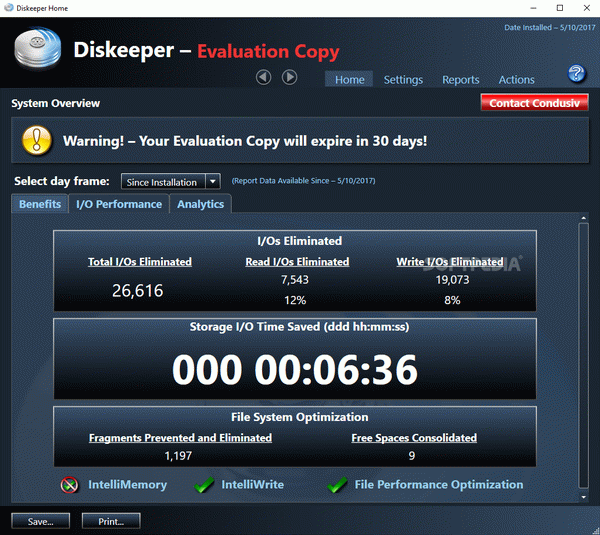The width and height of the screenshot is (600, 535).
Task: Click the 19,073 write I/Os value
Action: (452, 280)
